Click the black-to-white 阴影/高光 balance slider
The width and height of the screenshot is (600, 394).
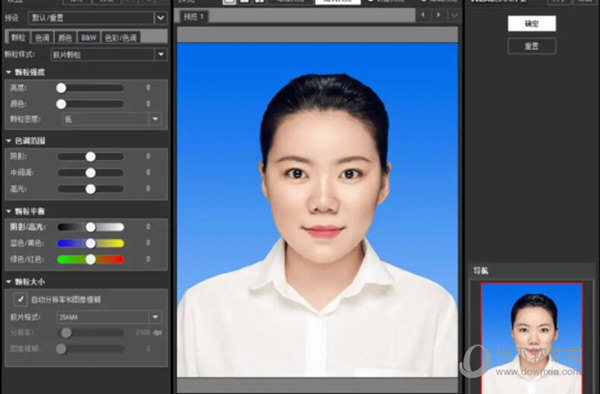[x=90, y=227]
